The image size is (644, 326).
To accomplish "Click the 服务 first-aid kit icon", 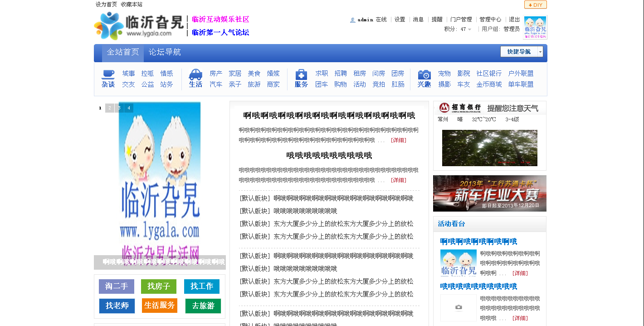I will pyautogui.click(x=301, y=74).
